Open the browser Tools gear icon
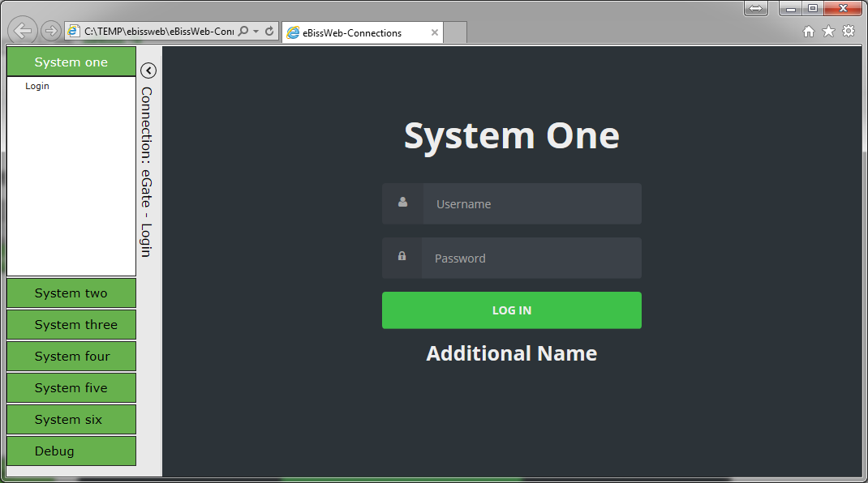This screenshot has height=483, width=868. pyautogui.click(x=849, y=31)
